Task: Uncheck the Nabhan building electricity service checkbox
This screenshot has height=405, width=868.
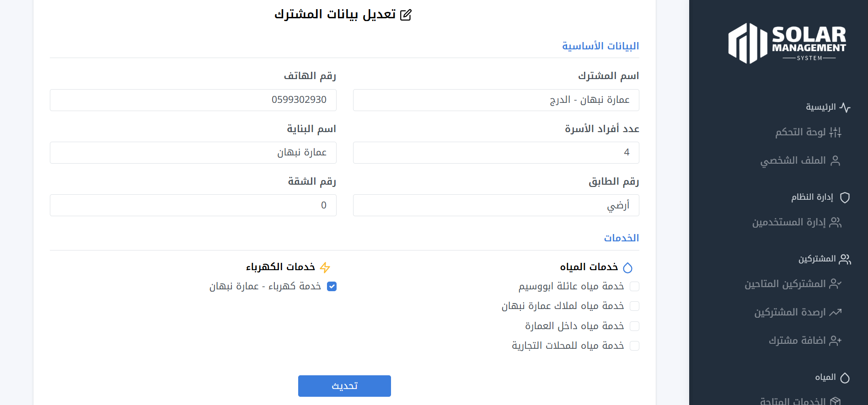Action: [x=332, y=287]
